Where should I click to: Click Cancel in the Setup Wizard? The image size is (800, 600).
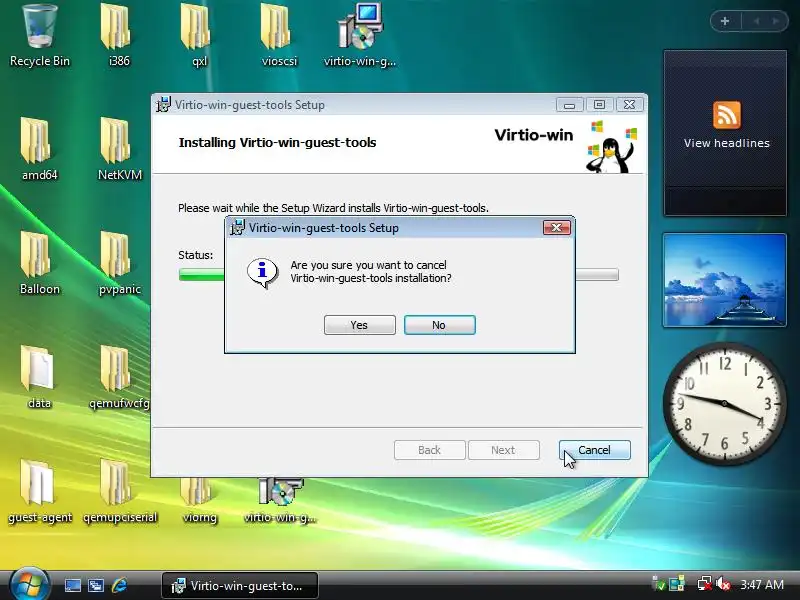[594, 450]
